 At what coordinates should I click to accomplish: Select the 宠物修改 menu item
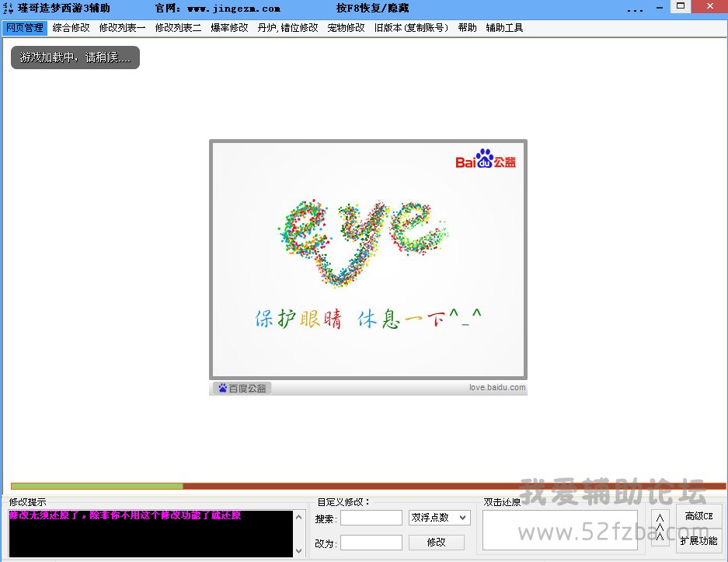click(x=346, y=28)
